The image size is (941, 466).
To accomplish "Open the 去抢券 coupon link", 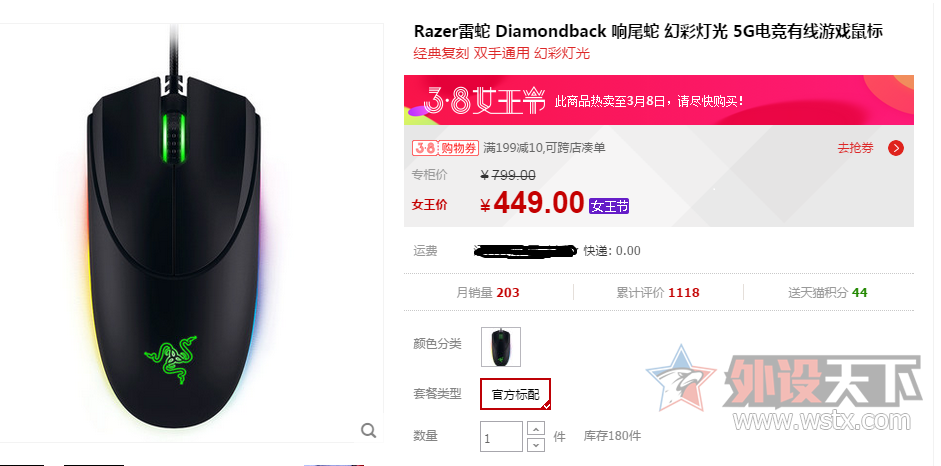I will [x=855, y=148].
